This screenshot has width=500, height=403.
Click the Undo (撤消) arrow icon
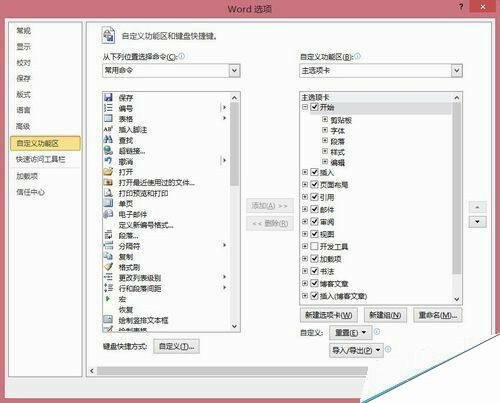point(108,161)
